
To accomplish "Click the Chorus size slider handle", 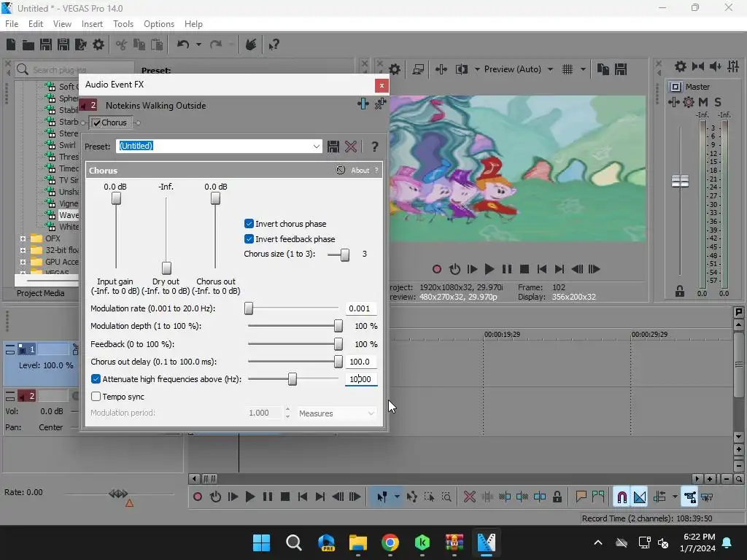I will click(x=345, y=254).
